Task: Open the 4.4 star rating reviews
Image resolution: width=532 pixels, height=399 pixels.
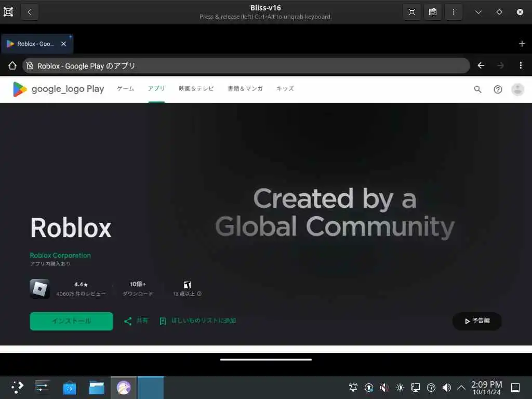Action: click(x=81, y=288)
